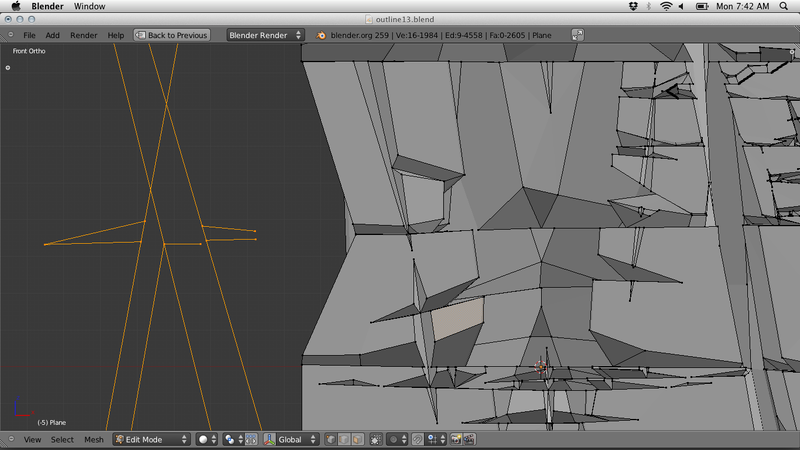
Task: Click the OpenGL render animation clapper icon
Action: [x=469, y=439]
